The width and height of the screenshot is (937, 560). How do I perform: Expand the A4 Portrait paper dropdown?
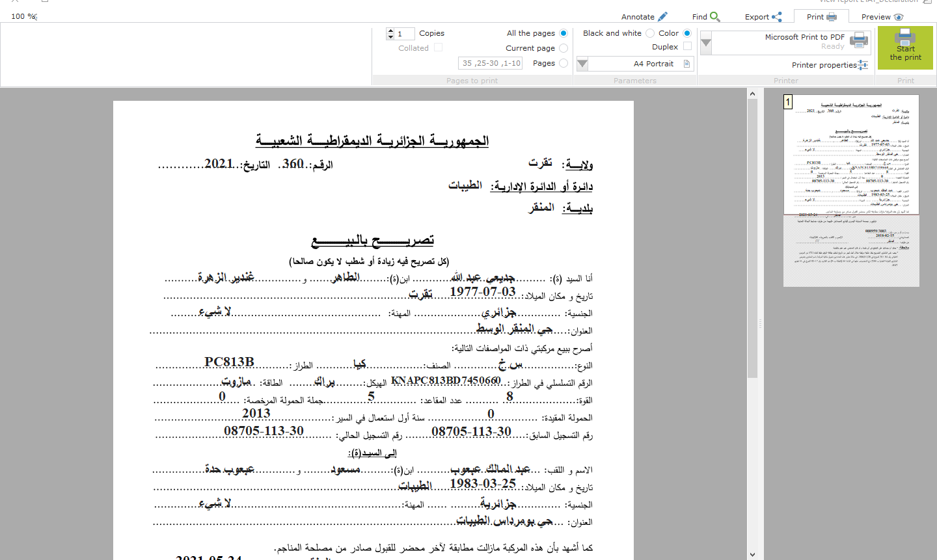[582, 64]
